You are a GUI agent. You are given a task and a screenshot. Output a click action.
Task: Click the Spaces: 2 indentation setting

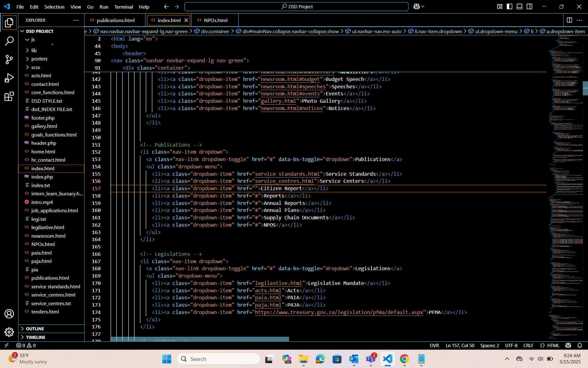coord(489,345)
